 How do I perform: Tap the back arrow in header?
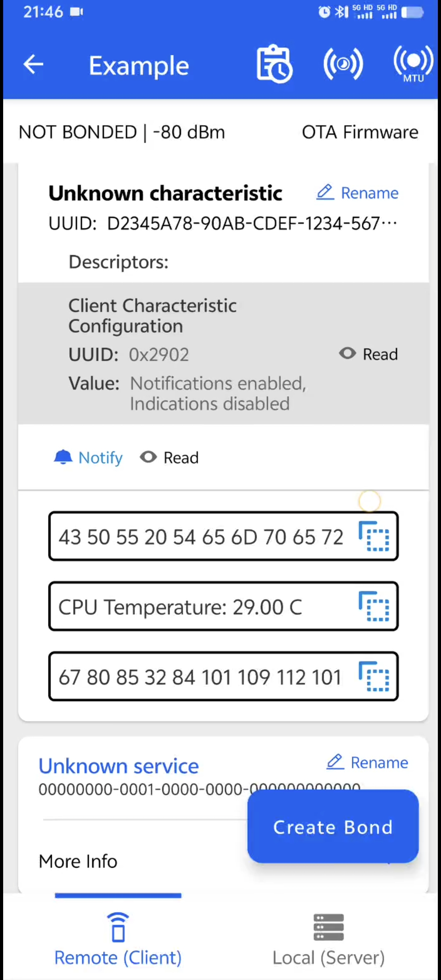[33, 64]
